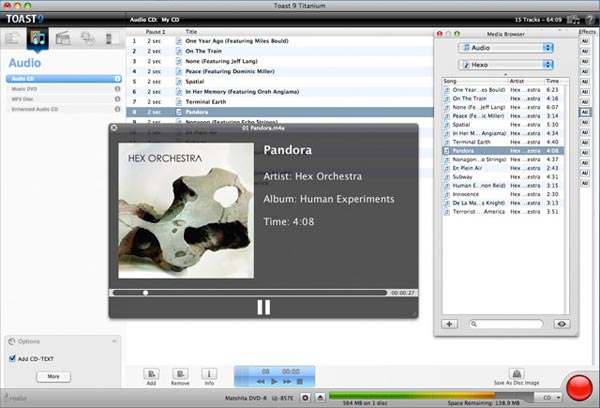The image size is (600, 408).
Task: Expand the Hexo source dropdown
Action: pyautogui.click(x=505, y=64)
